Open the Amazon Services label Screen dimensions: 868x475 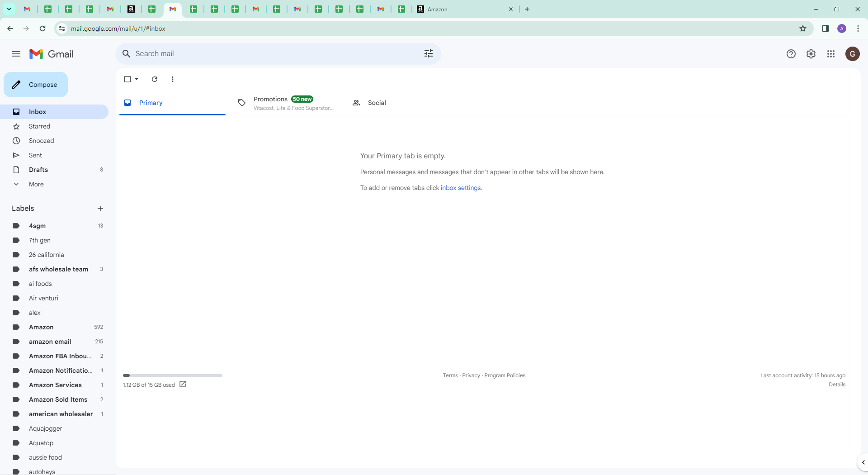click(x=54, y=385)
